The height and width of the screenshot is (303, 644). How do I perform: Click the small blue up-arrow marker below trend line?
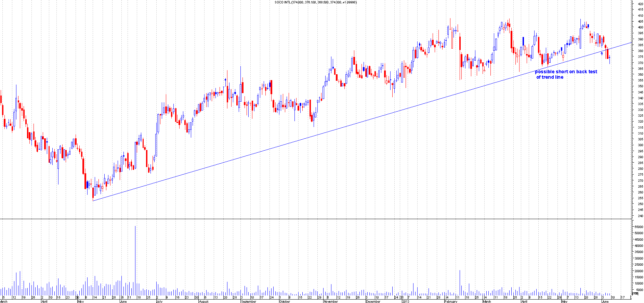[x=602, y=53]
